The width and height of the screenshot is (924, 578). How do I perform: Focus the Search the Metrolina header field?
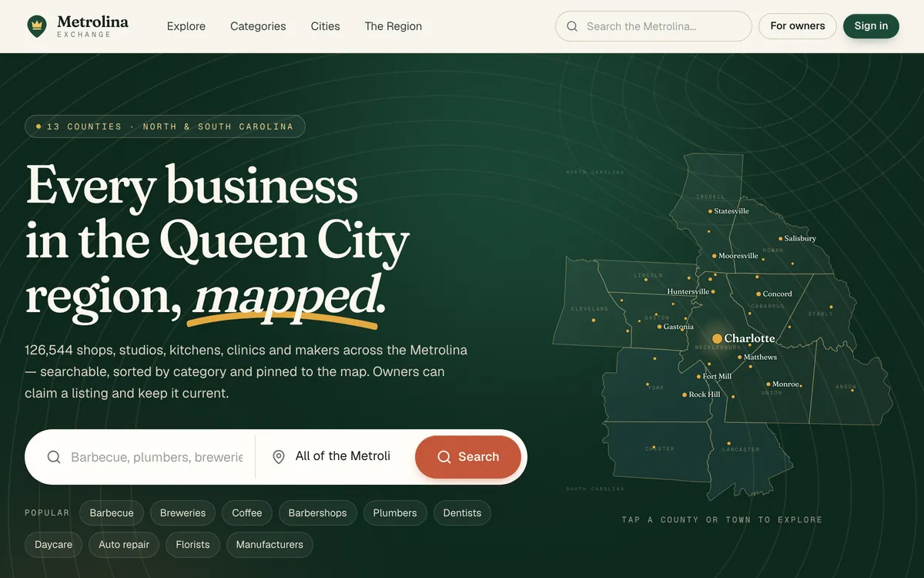click(653, 26)
